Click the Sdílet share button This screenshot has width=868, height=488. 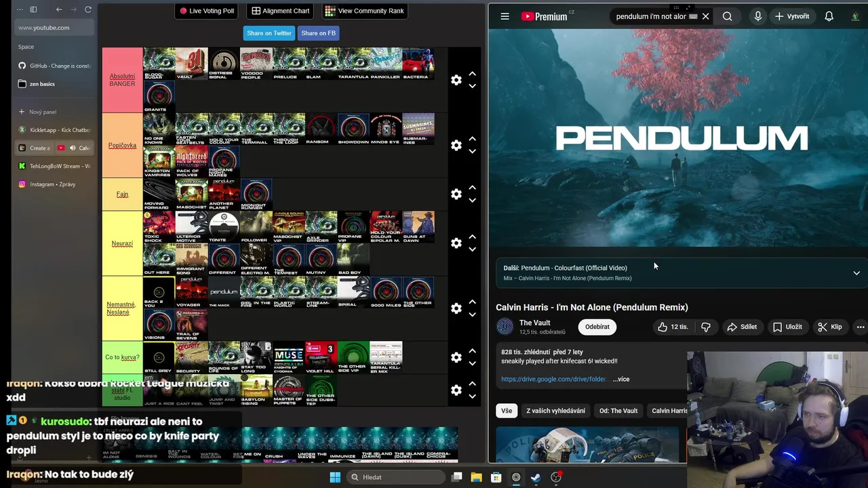tap(741, 327)
